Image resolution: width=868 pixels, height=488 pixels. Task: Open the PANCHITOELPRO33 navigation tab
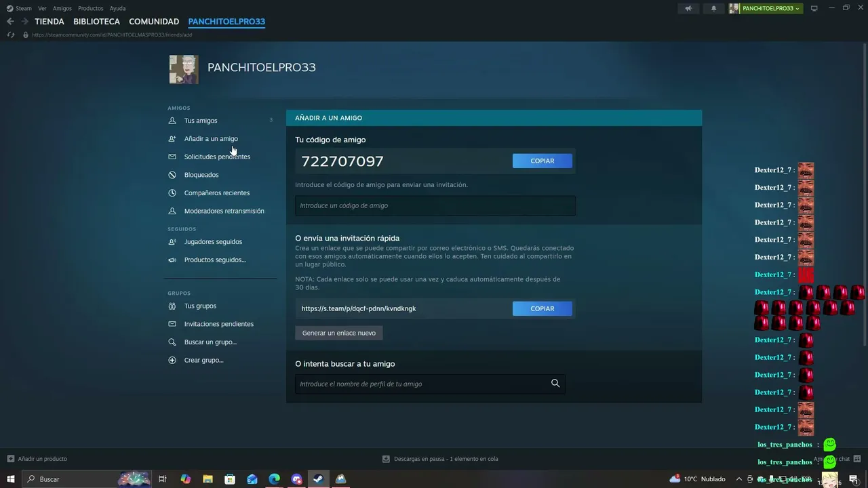point(226,22)
